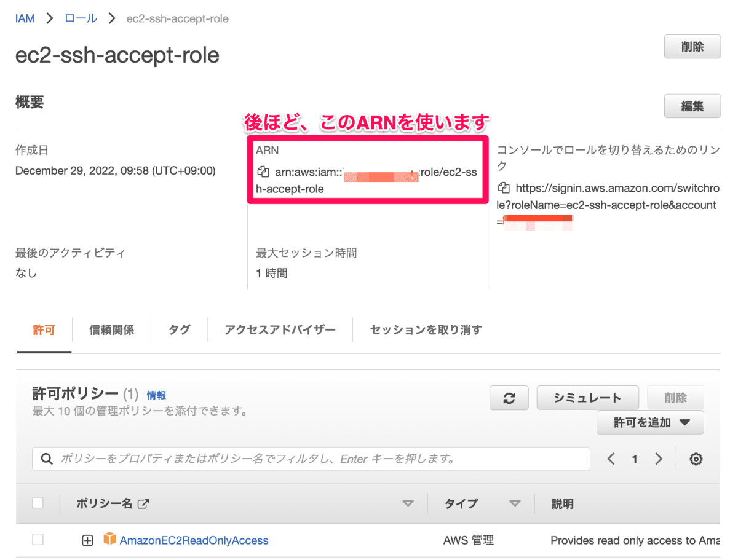Viewport: 738px width, 560px height.
Task: Click the シミュレート button
Action: tap(587, 398)
